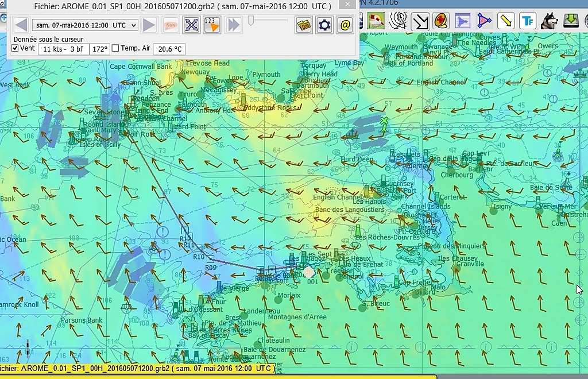Screen dimensions: 588x379
Task: Select waypoint R10 on the route
Action: pos(198,248)
